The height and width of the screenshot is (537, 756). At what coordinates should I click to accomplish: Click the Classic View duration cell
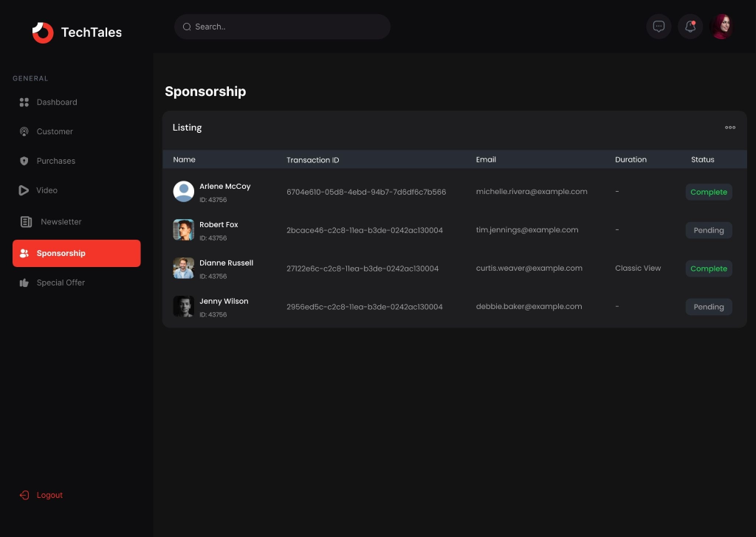click(x=638, y=268)
